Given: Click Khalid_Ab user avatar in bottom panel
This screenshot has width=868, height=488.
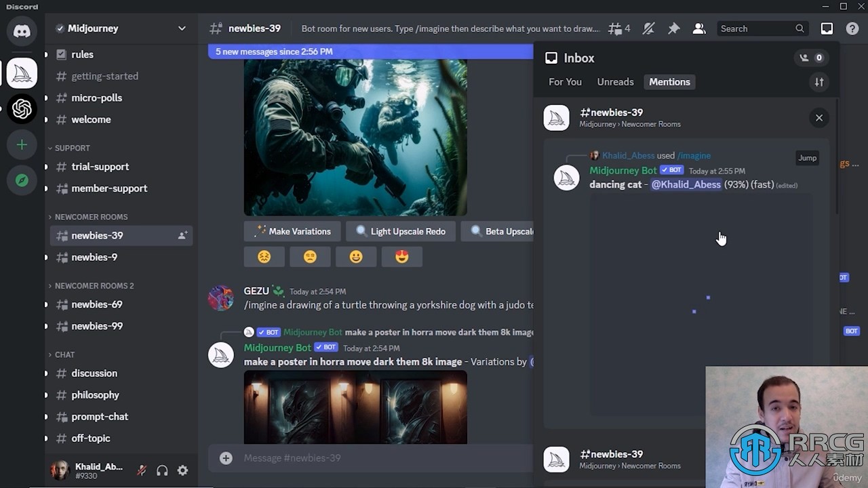Looking at the screenshot, I should [60, 470].
